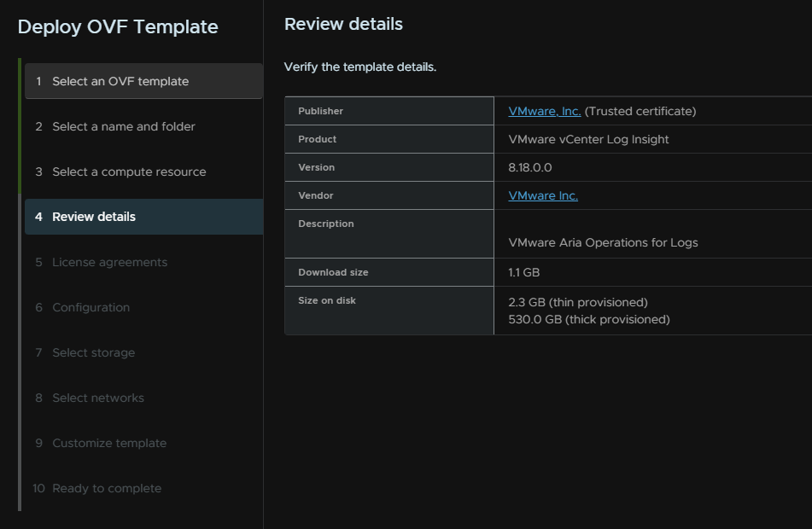
Task: Click step 9 Customize template
Action: pyautogui.click(x=144, y=443)
